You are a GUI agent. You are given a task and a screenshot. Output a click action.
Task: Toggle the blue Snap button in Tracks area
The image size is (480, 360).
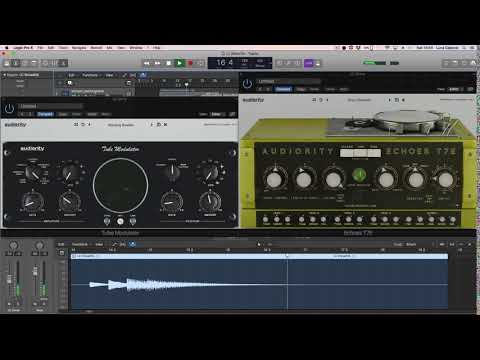pos(143,75)
